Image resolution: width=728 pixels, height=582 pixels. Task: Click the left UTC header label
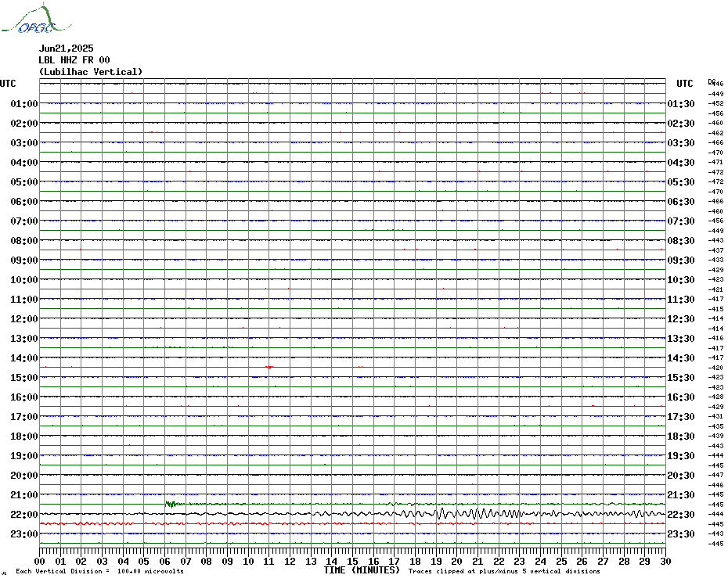tap(8, 84)
